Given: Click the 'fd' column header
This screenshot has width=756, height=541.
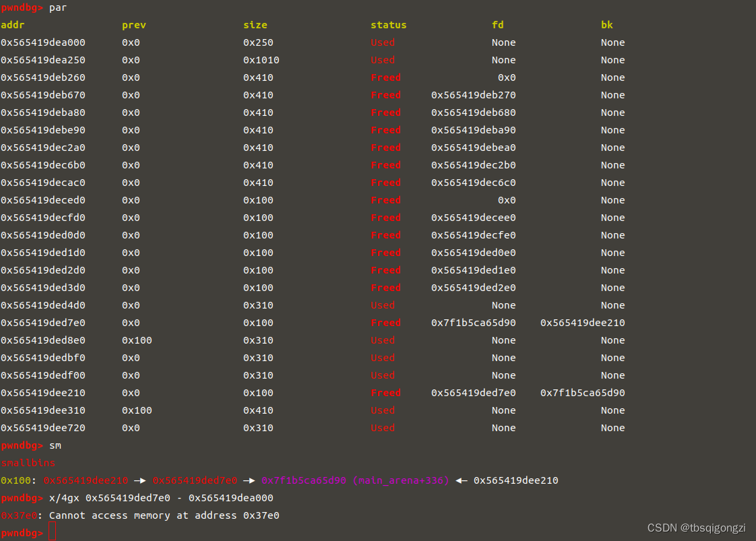Looking at the screenshot, I should point(497,25).
